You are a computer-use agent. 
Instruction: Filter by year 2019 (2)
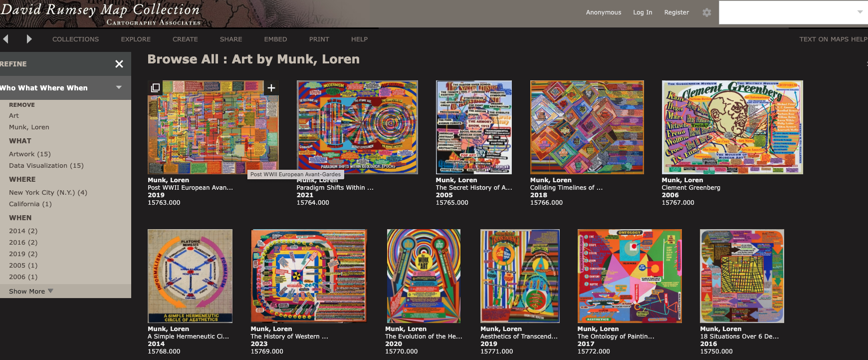[23, 254]
